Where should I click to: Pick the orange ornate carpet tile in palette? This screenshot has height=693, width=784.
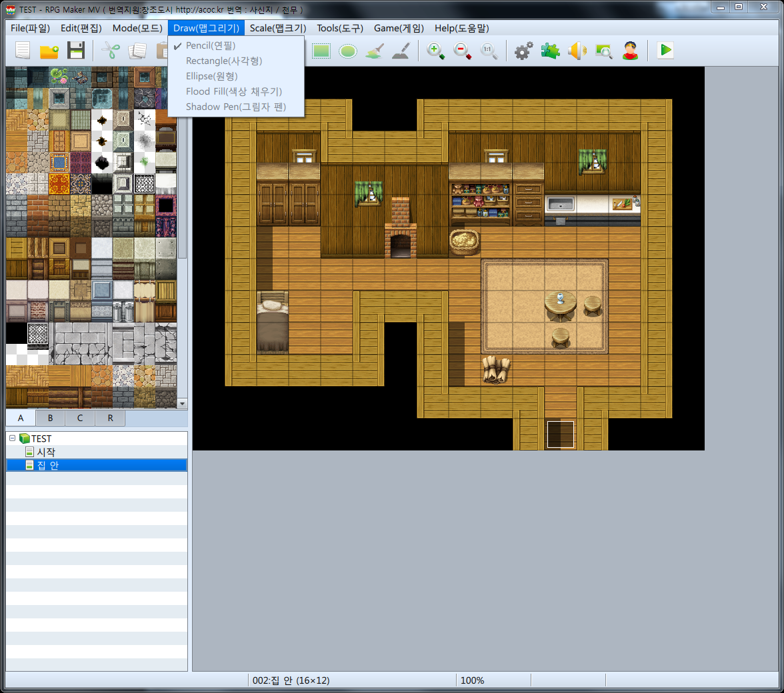[x=59, y=183]
